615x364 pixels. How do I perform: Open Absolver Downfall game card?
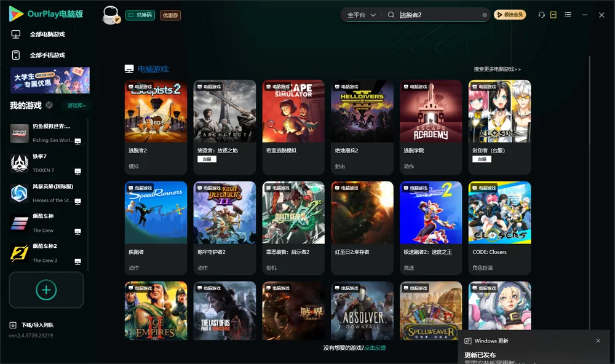click(362, 311)
